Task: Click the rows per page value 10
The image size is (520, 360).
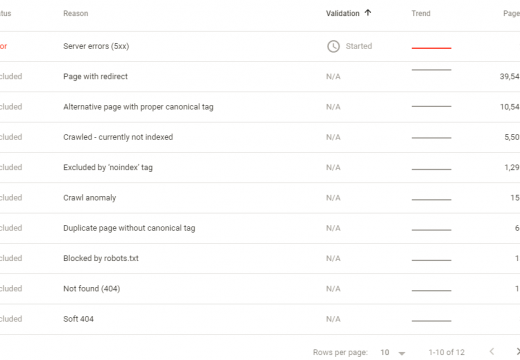Action: 385,352
